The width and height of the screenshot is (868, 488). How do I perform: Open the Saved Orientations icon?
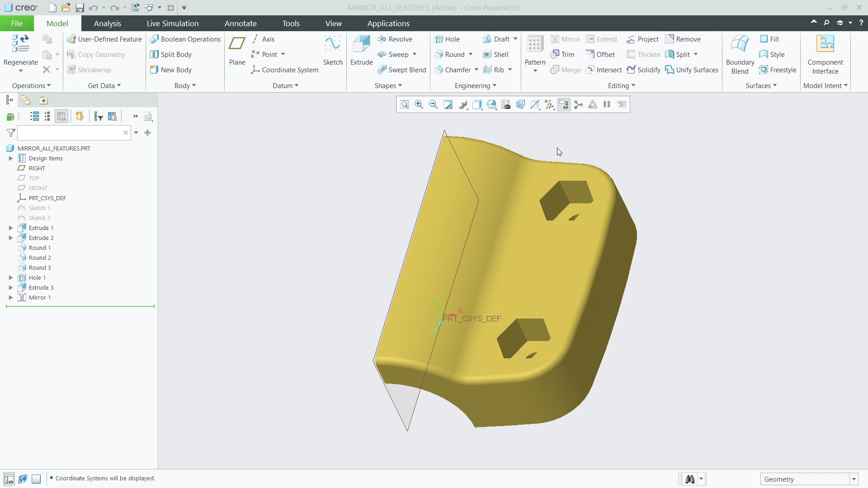click(x=491, y=105)
